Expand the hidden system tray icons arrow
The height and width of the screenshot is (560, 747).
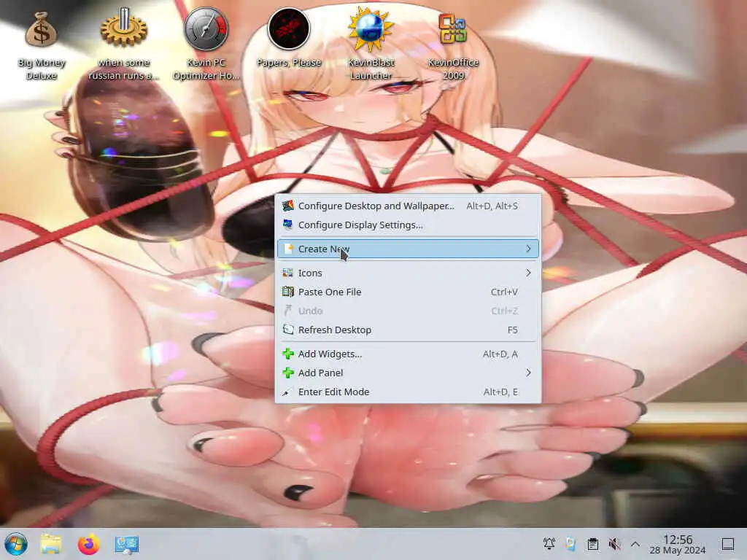[635, 544]
